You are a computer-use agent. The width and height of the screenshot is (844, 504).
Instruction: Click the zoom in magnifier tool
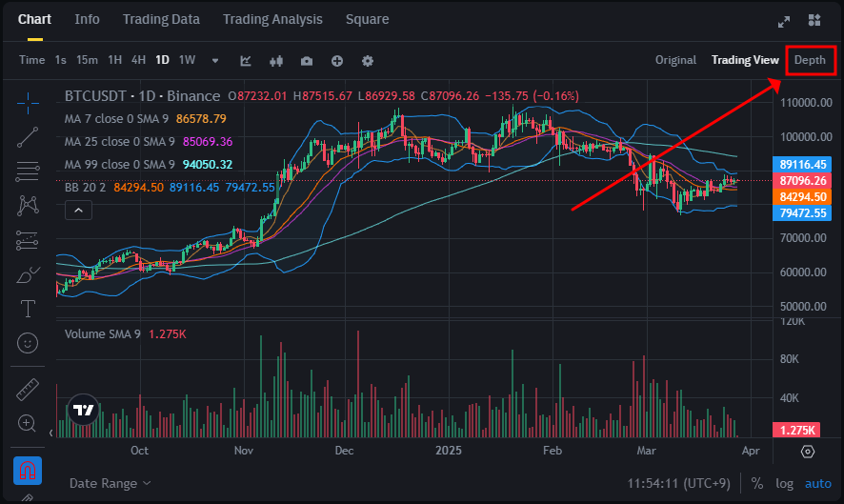click(x=28, y=423)
